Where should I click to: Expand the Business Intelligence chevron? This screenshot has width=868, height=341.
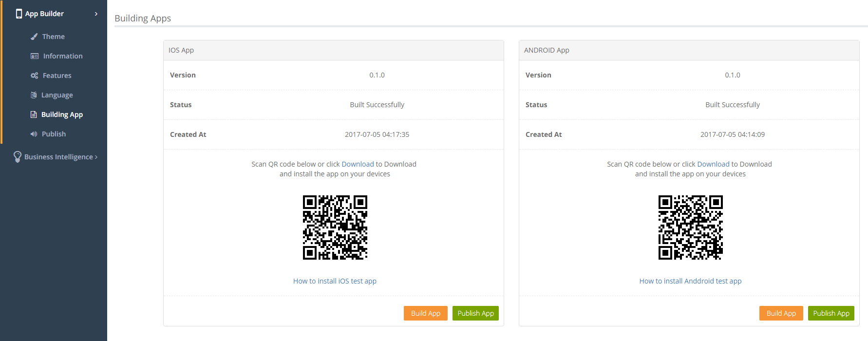(96, 157)
